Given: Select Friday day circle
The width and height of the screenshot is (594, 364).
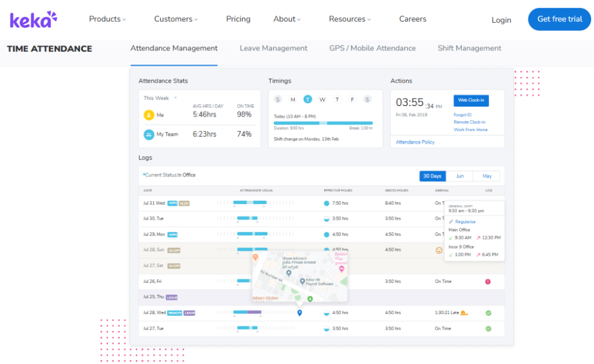Looking at the screenshot, I should [352, 100].
